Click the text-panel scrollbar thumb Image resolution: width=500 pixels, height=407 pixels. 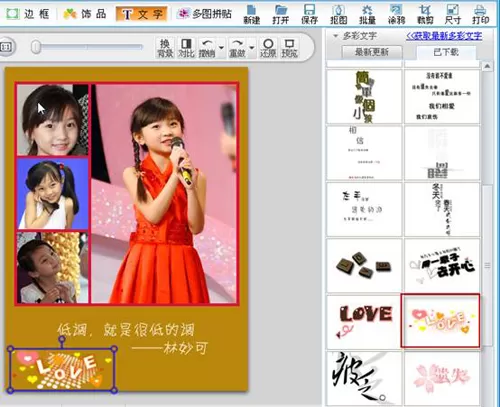487,266
